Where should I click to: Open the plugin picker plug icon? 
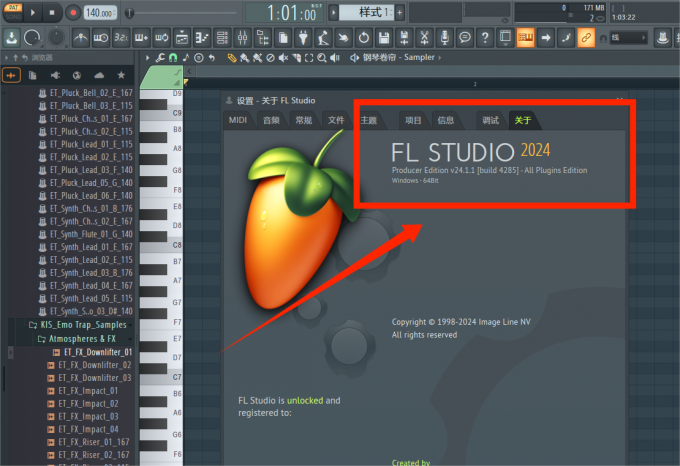(303, 38)
